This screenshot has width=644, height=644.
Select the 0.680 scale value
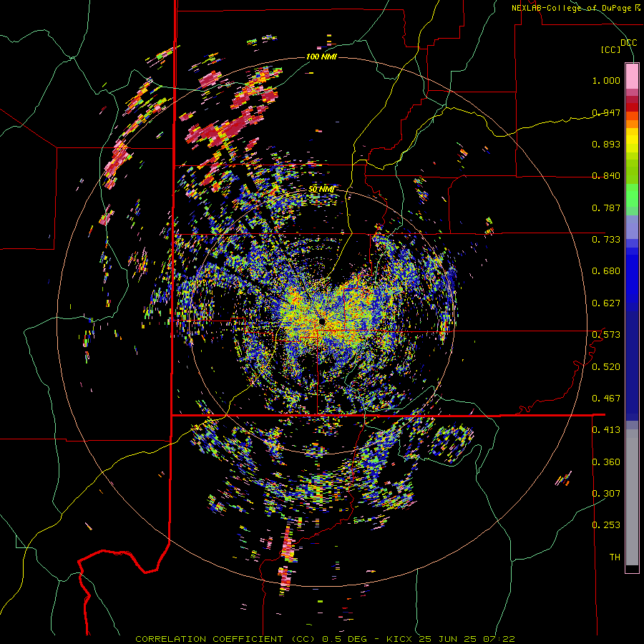click(x=606, y=271)
